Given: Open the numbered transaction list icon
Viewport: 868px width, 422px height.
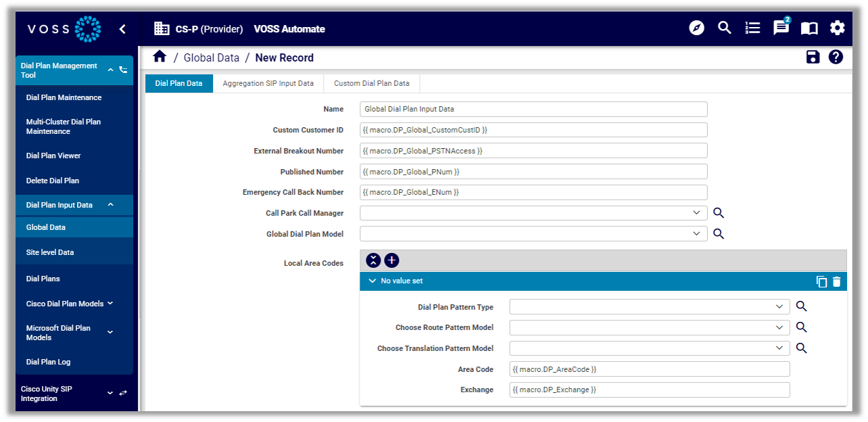Looking at the screenshot, I should point(752,28).
